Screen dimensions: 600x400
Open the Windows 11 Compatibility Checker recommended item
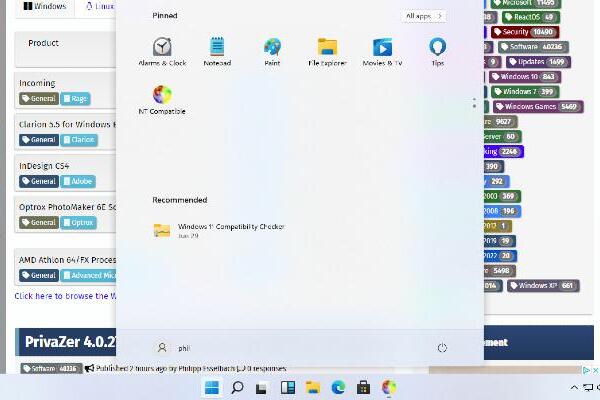pos(218,230)
